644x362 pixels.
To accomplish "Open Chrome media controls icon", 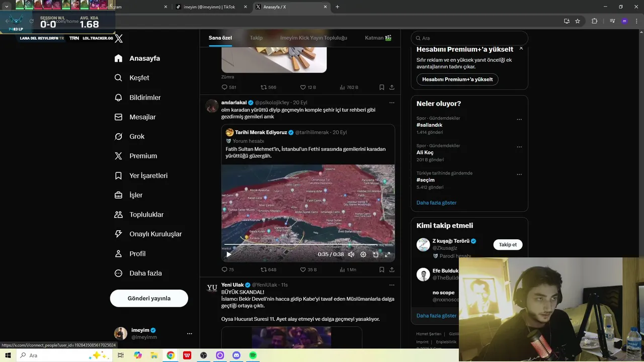I will tap(612, 21).
